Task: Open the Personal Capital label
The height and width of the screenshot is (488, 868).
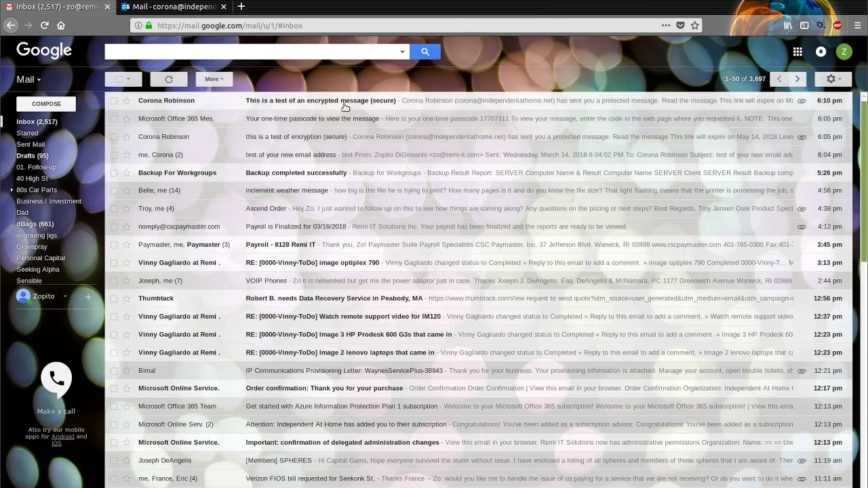Action: (41, 258)
